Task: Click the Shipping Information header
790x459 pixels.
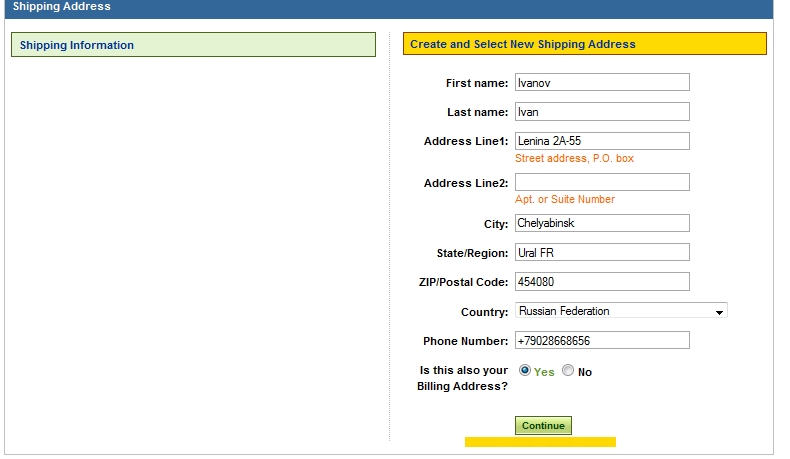Action: click(x=193, y=45)
